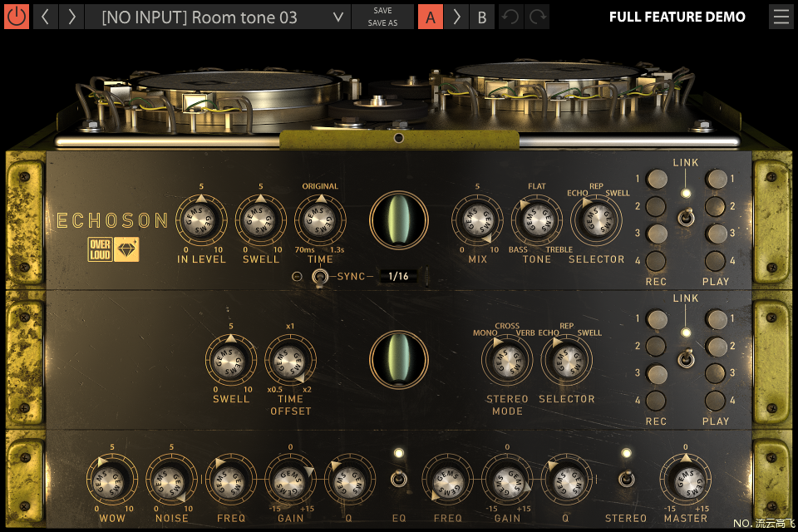Toggle lower unit PLAY head 3
The image size is (798, 532).
[x=715, y=374]
